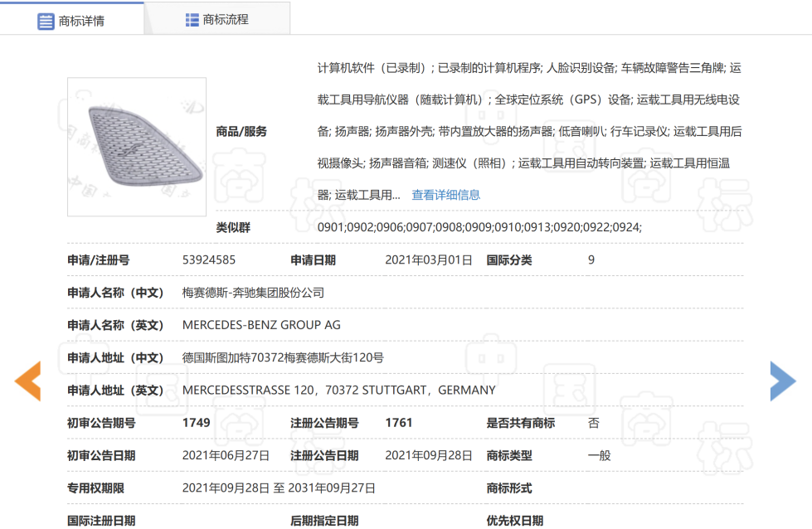Click the 商标形式 label
Viewport: 812px width, 529px height.
509,488
